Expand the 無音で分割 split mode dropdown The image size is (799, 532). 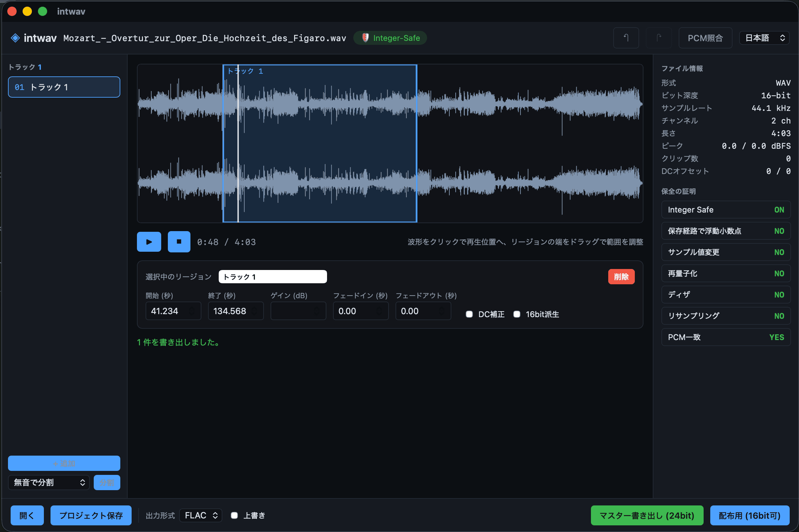pos(49,482)
